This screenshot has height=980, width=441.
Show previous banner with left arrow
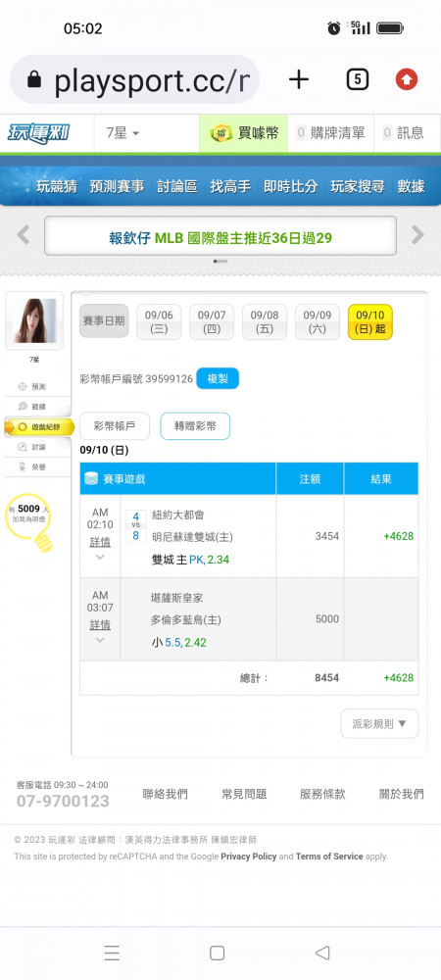(24, 235)
